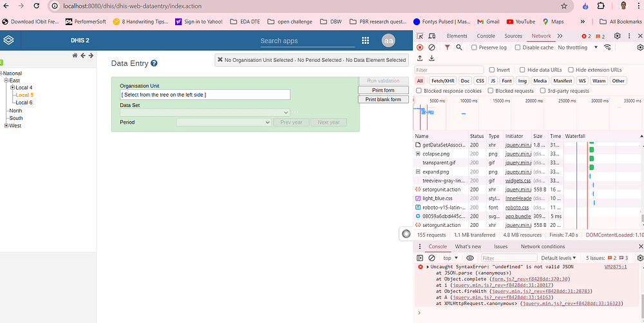Screen dimensions: 644x323
Task: Open Network conditions drawer tab
Action: click(542, 246)
